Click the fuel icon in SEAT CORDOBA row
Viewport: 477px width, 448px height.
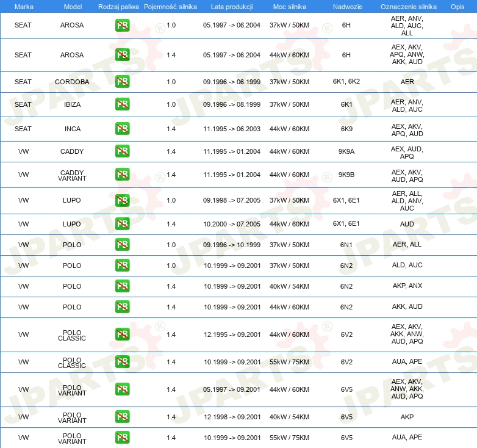pos(122,82)
